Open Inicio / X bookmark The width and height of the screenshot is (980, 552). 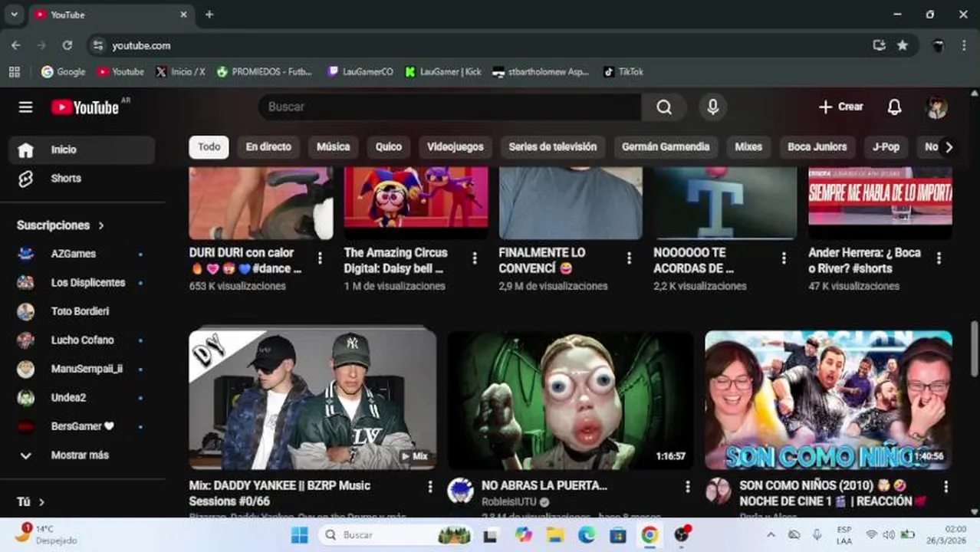pos(180,72)
